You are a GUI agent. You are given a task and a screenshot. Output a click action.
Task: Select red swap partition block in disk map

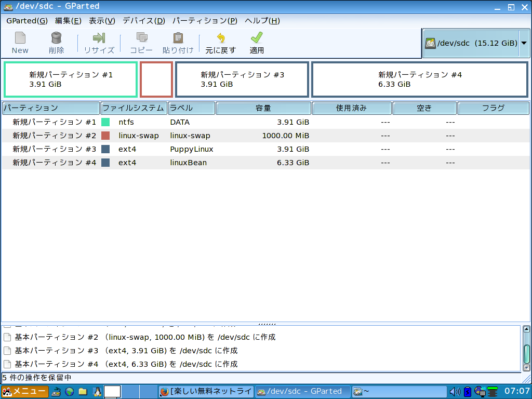(156, 79)
